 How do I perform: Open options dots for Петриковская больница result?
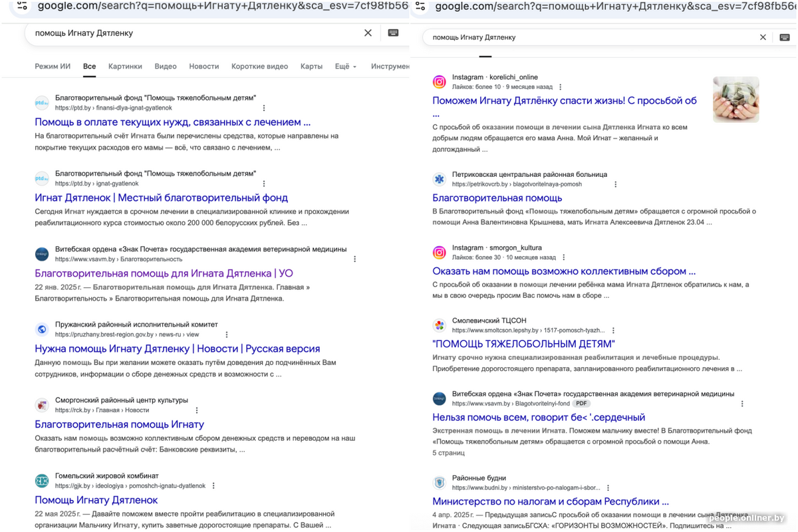coord(616,184)
